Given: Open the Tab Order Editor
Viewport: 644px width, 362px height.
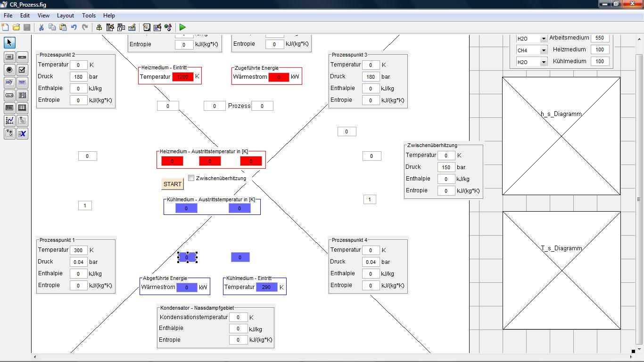Looking at the screenshot, I should 121,27.
